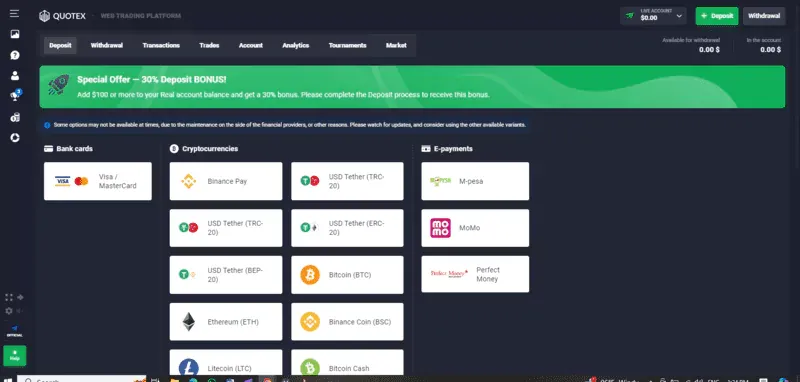
Task: Click the rocket icon on bonus banner
Action: 59,85
